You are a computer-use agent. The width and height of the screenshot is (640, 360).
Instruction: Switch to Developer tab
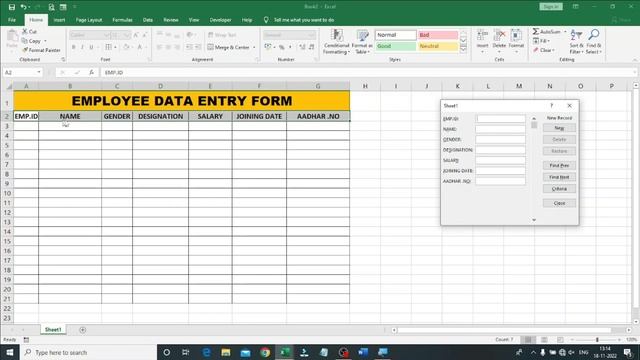coord(220,20)
